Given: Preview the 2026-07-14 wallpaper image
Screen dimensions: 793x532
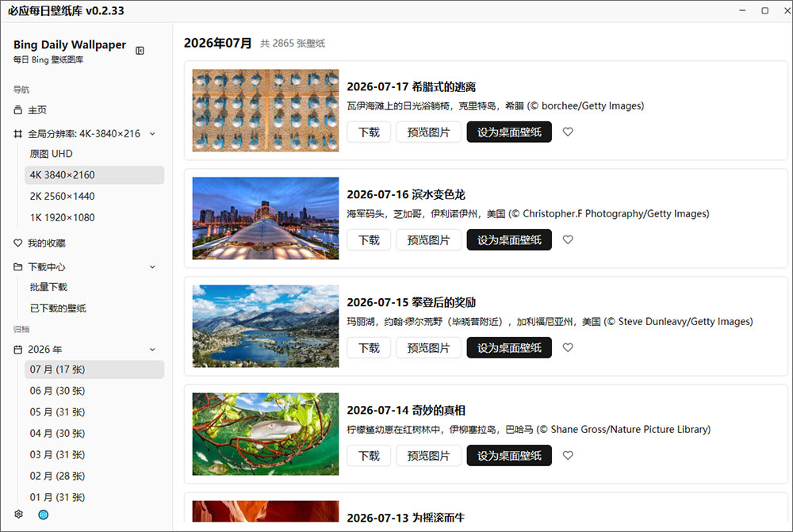Looking at the screenshot, I should [428, 456].
